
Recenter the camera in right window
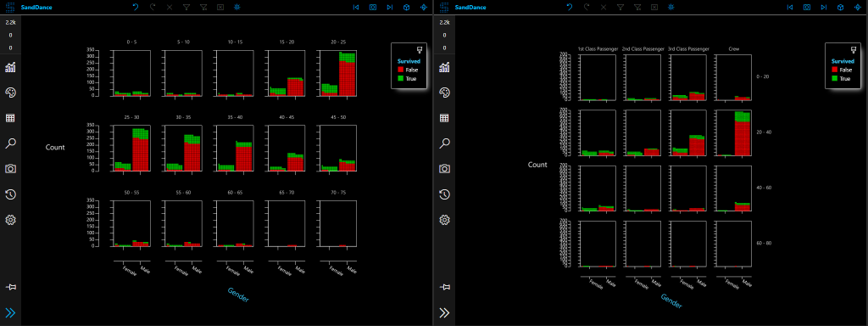(x=858, y=7)
